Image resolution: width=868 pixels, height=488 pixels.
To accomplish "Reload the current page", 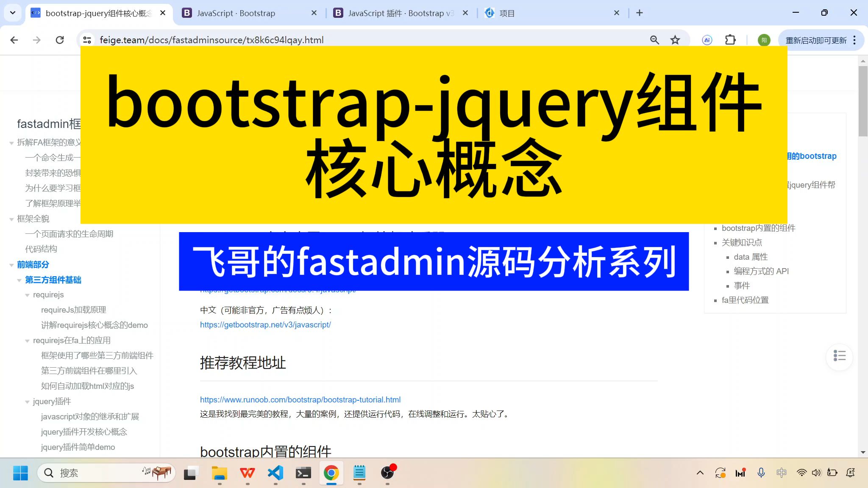I will pos(60,40).
